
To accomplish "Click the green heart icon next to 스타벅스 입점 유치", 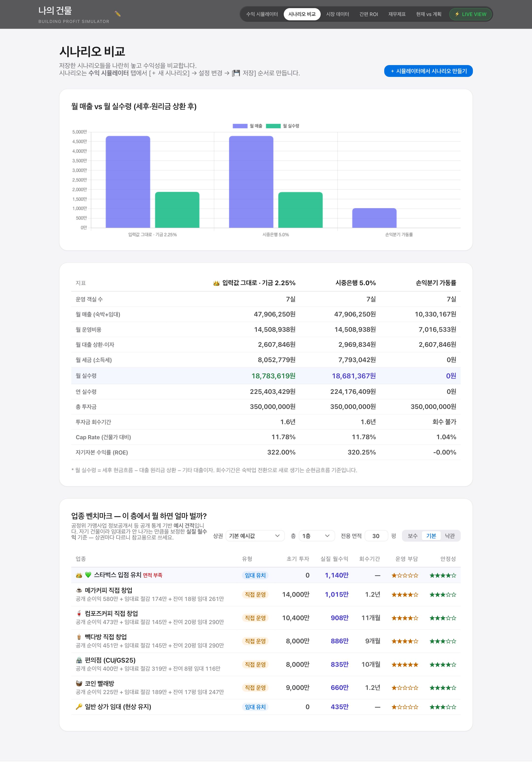I will 88,575.
